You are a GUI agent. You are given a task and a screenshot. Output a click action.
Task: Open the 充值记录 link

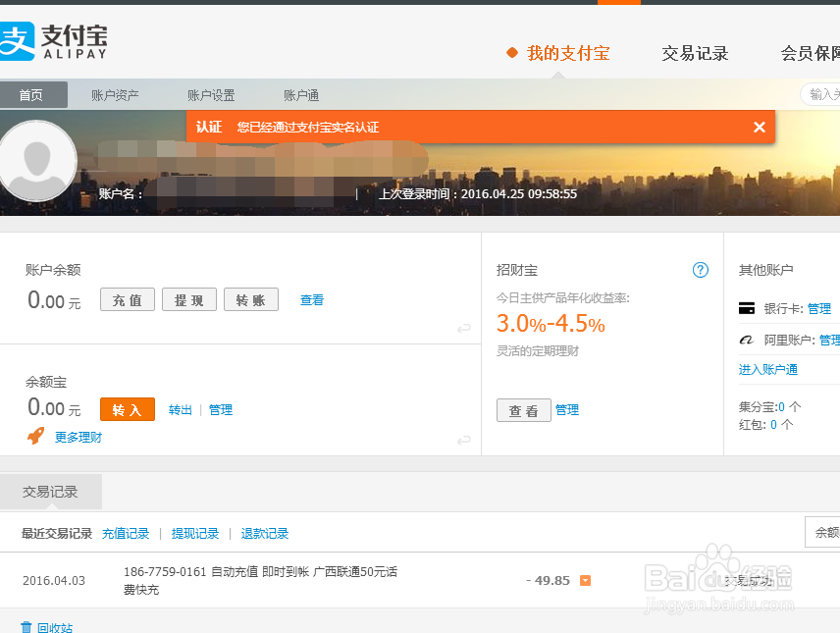tap(126, 533)
